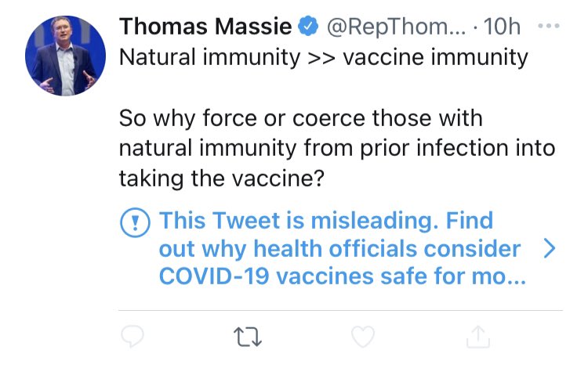Select the 'taking the vaccine?' text line
Screen dimensions: 588x368
click(x=221, y=179)
